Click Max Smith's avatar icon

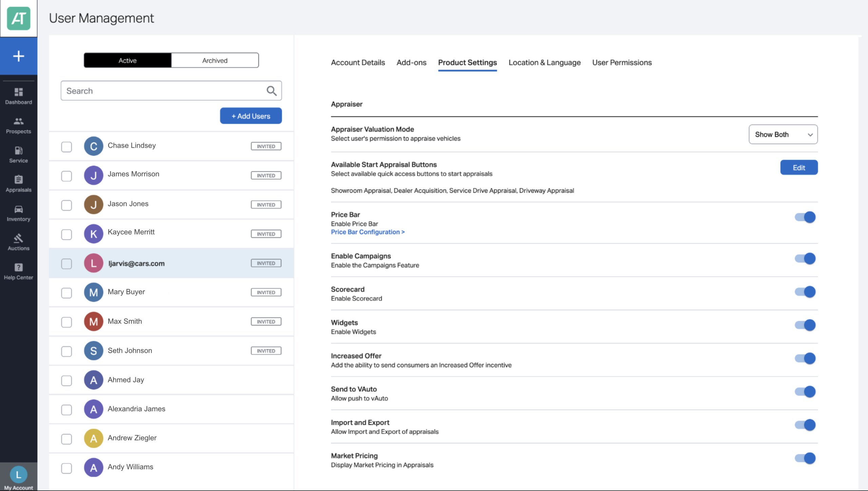point(94,321)
